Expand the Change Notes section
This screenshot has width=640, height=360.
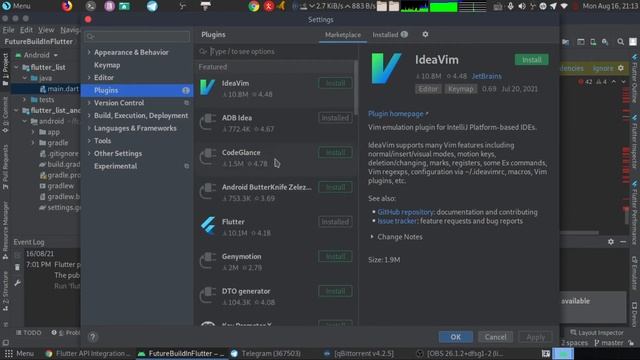372,237
